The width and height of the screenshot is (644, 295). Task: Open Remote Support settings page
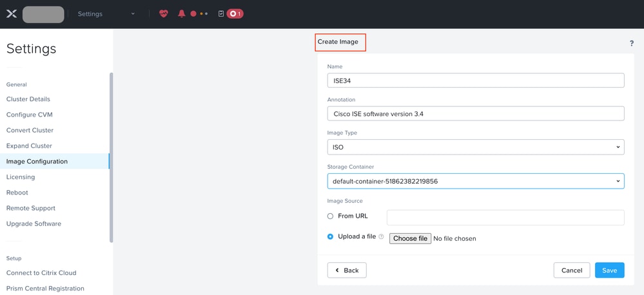31,208
